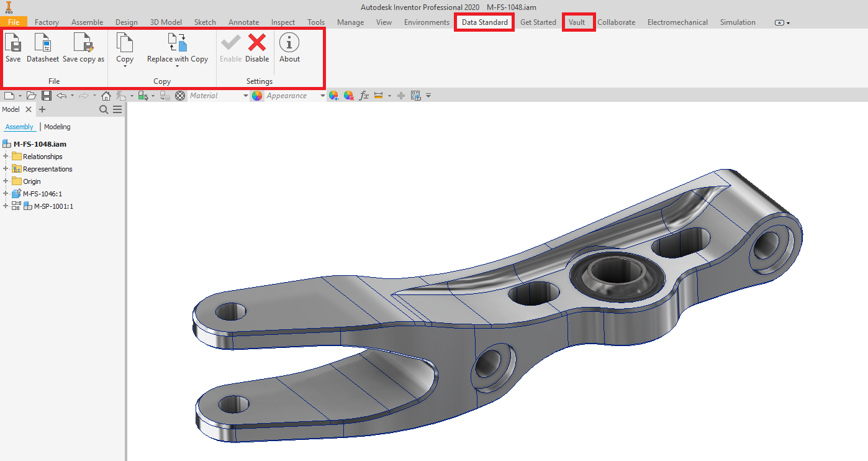Open the Appearance dropdown list
Viewport: 868px width, 461px height.
(322, 96)
